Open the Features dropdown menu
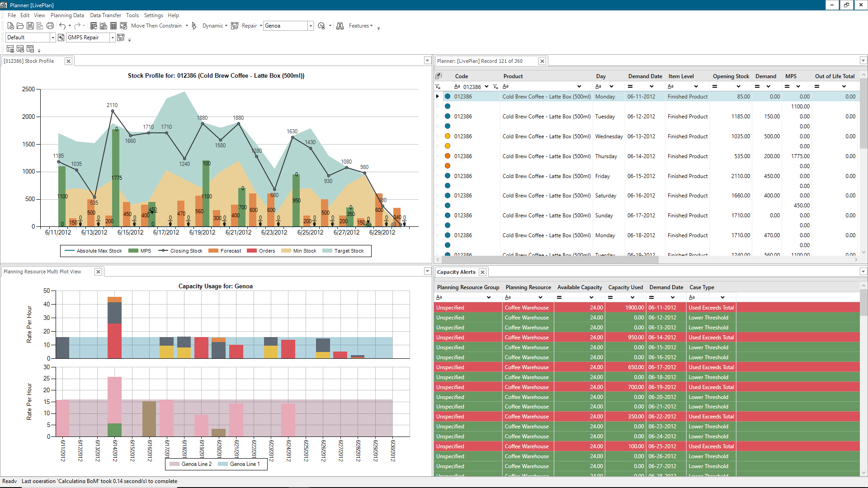This screenshot has height=488, width=868. point(360,26)
